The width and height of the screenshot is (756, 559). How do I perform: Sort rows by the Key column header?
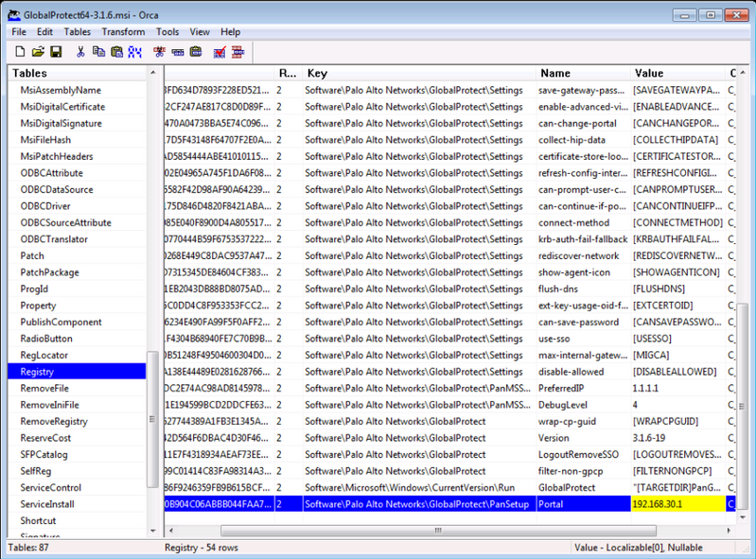click(419, 73)
